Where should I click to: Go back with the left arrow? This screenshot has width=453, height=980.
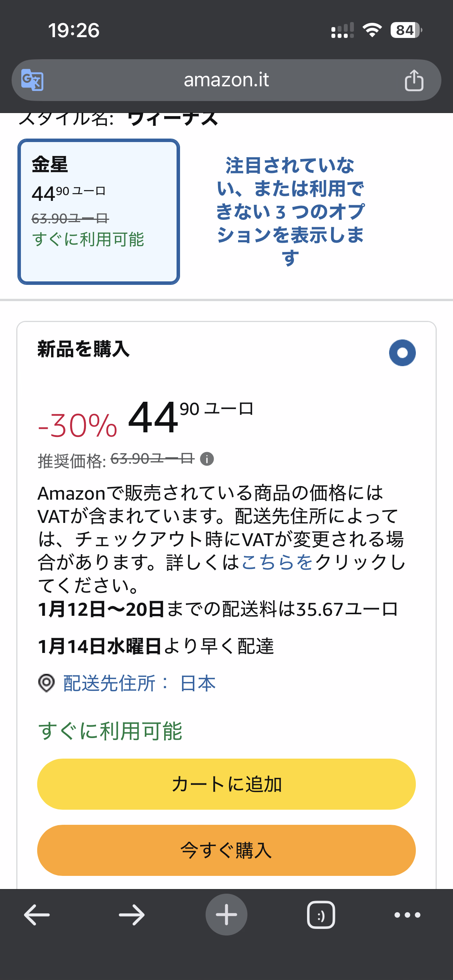37,915
